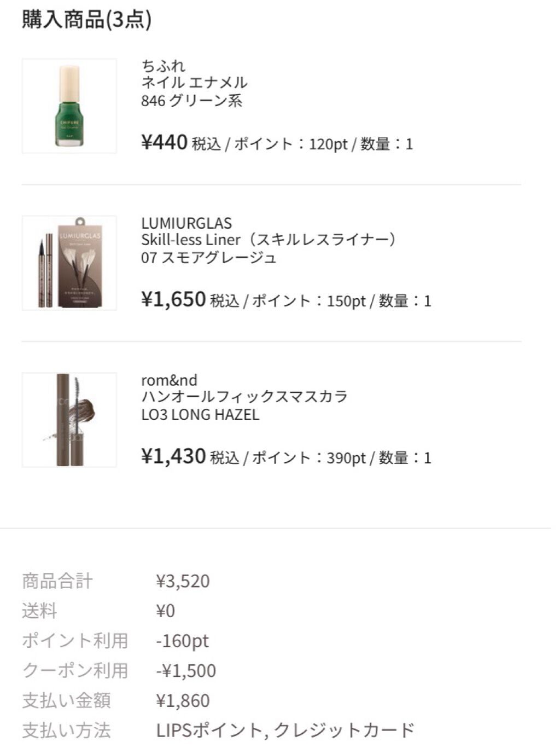Image resolution: width=560 pixels, height=748 pixels.
Task: View the rom&nd mascara product thumbnail
Action: tap(69, 420)
